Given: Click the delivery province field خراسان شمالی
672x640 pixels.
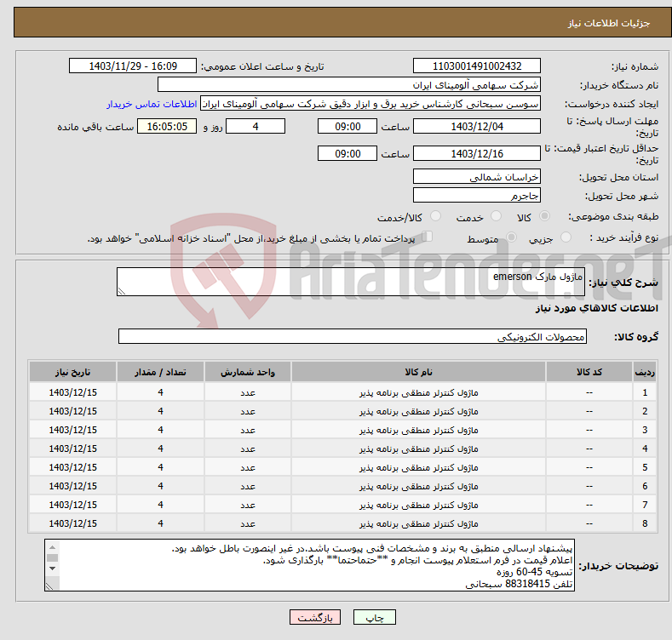Looking at the screenshot, I should (x=477, y=176).
